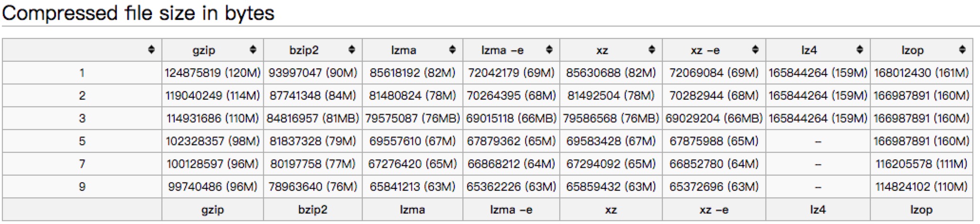Click the xz level 5 cell 69583428
This screenshot has height=224, width=980.
tap(611, 141)
